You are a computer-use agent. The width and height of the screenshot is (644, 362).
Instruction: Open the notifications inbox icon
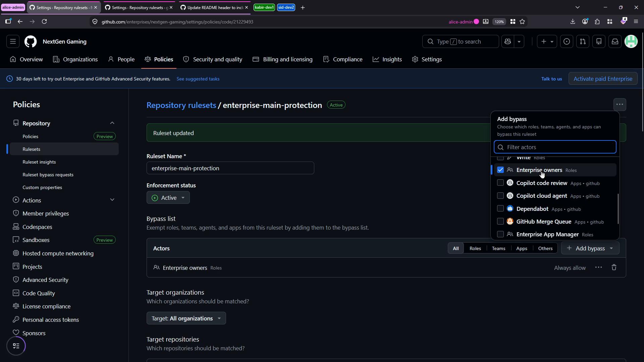click(x=615, y=42)
